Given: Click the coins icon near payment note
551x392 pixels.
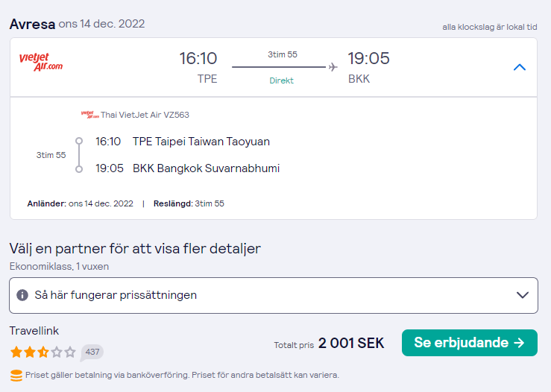Looking at the screenshot, I should tap(16, 375).
